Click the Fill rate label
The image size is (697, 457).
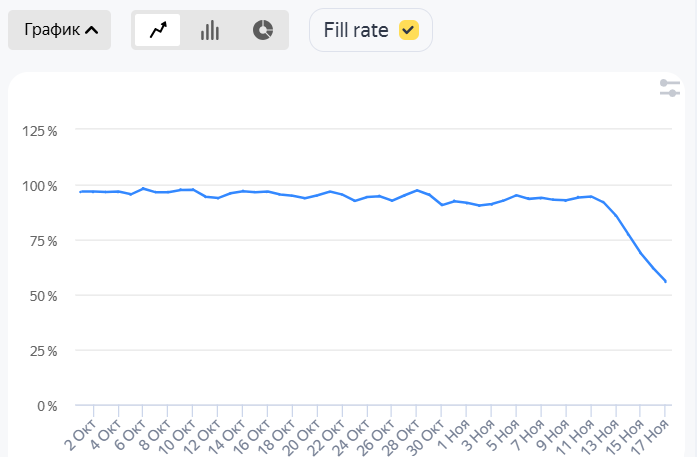(x=356, y=30)
